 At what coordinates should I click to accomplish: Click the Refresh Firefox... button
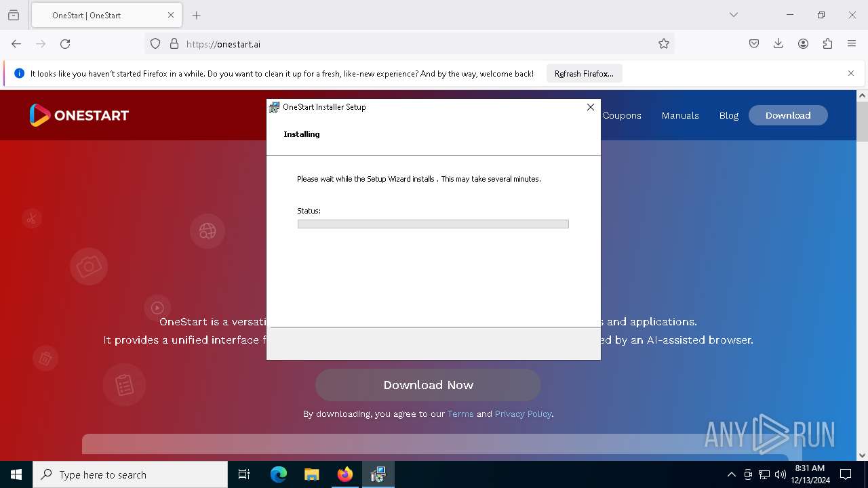point(584,73)
